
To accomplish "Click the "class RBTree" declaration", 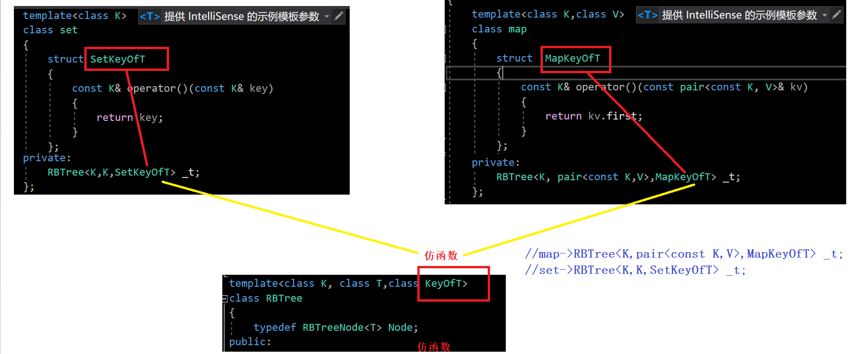I will (266, 298).
